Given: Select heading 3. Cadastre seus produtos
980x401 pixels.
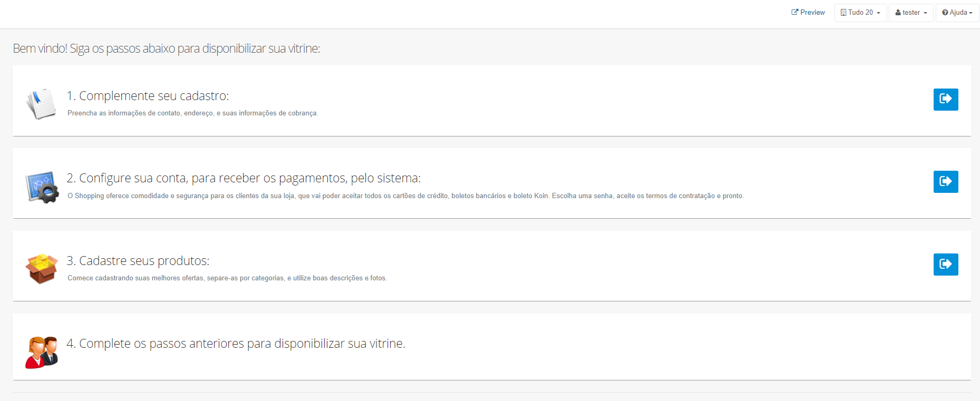Looking at the screenshot, I should pos(138,261).
